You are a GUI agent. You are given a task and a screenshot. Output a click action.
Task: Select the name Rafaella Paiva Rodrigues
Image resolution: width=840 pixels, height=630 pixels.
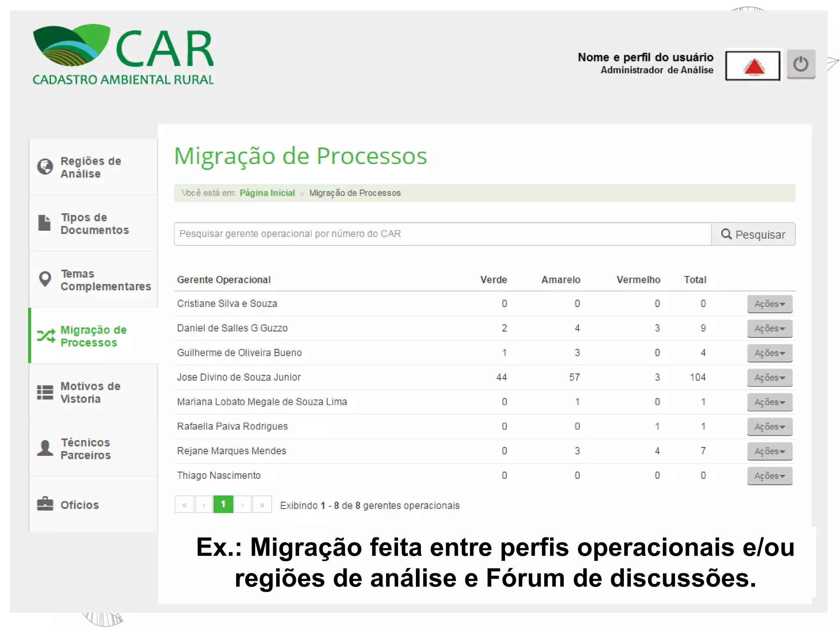(233, 427)
